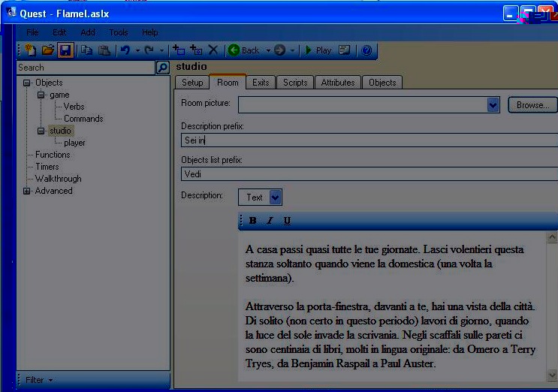The height and width of the screenshot is (392, 558).
Task: Click the Undo arrow icon
Action: (125, 50)
